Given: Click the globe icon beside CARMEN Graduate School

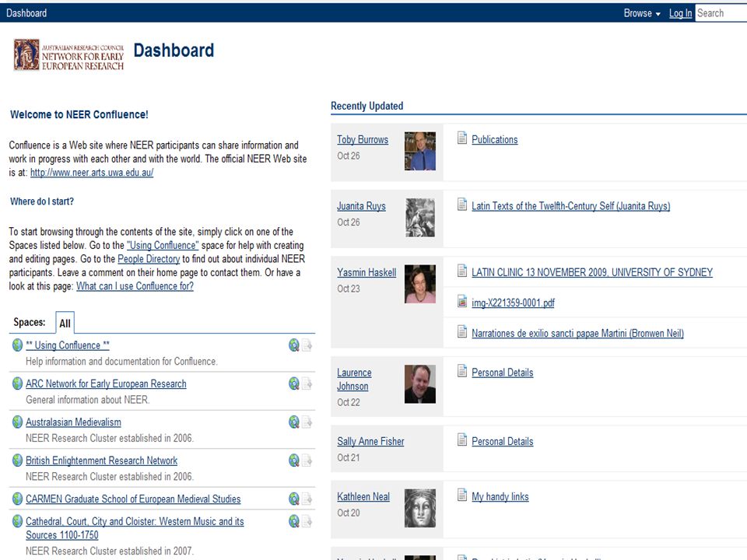Looking at the screenshot, I should click(x=17, y=499).
